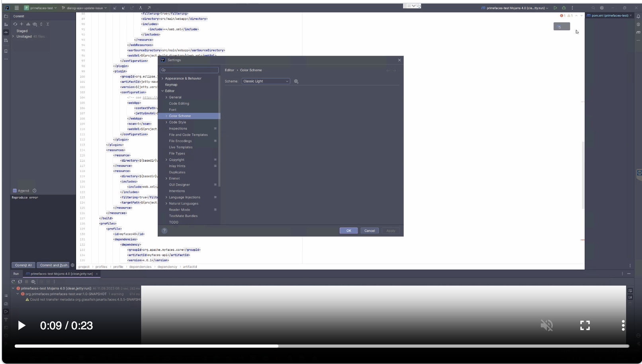Expand the Unstaged files list
642x364 pixels.
tap(13, 36)
